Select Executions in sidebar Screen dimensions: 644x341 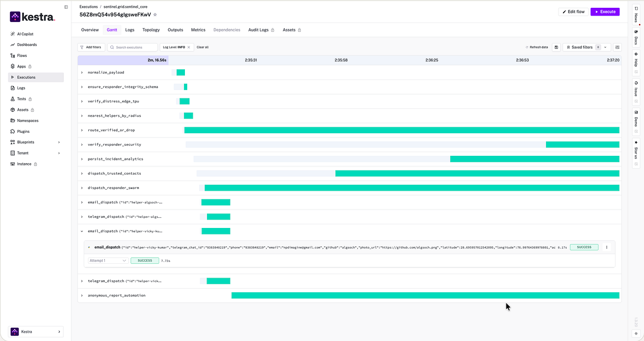(x=36, y=77)
